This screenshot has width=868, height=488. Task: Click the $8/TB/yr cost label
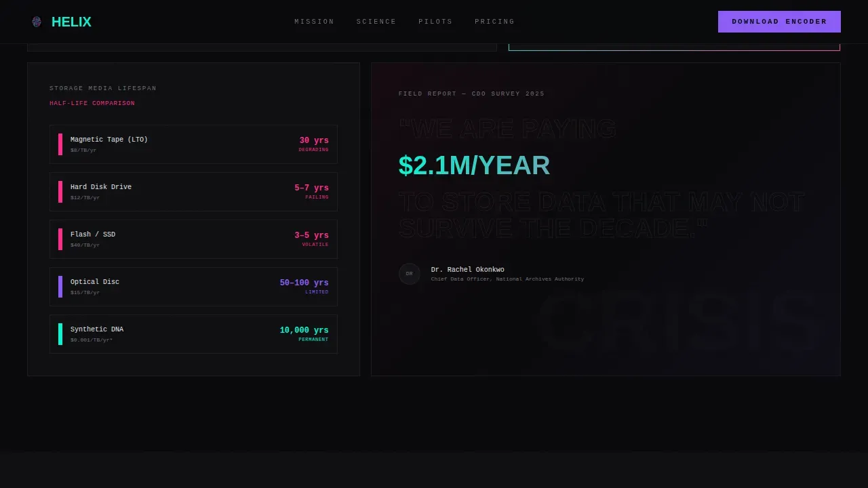pos(83,150)
